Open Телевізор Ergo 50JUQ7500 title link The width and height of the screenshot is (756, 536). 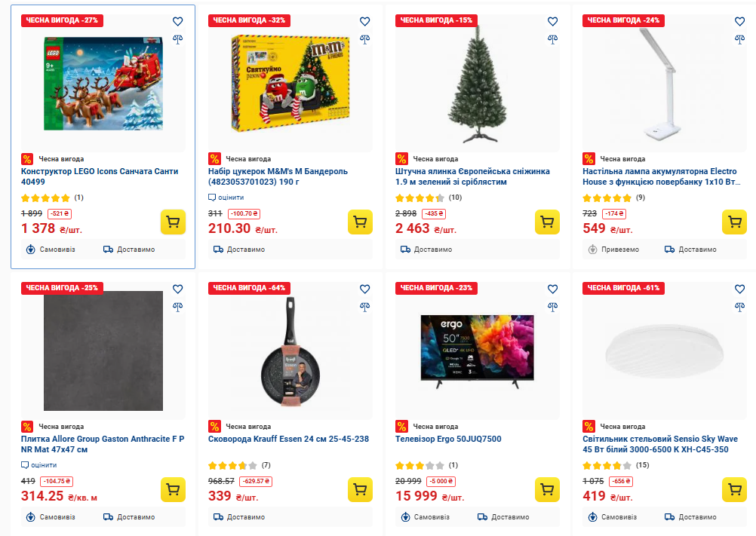[x=448, y=439]
